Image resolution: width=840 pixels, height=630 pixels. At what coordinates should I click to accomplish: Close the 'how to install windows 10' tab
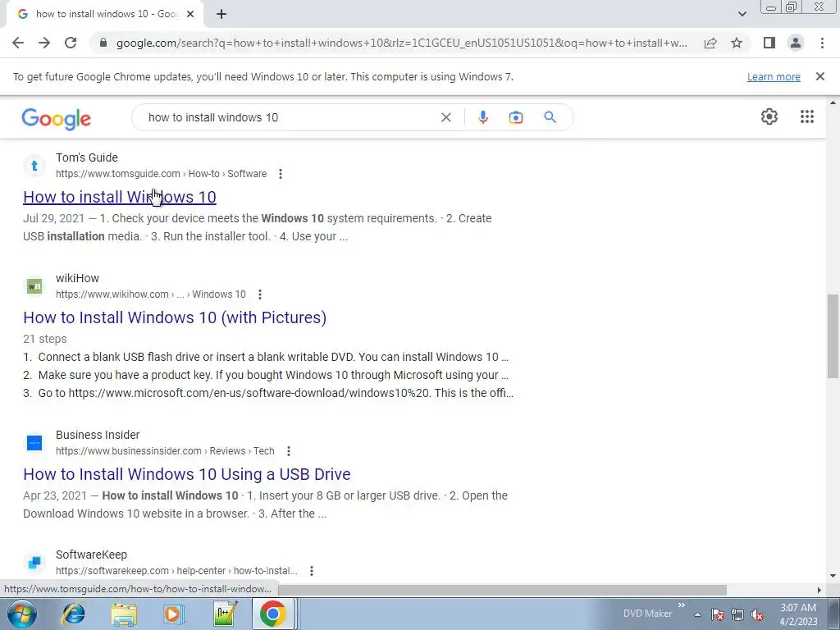(190, 15)
